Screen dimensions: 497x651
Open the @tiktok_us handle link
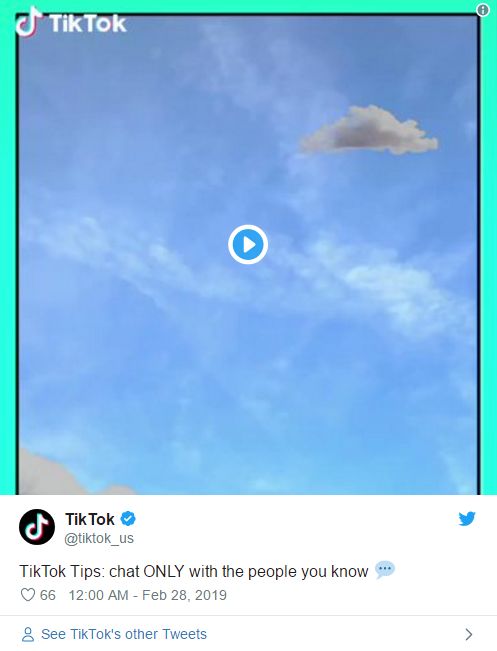99,538
